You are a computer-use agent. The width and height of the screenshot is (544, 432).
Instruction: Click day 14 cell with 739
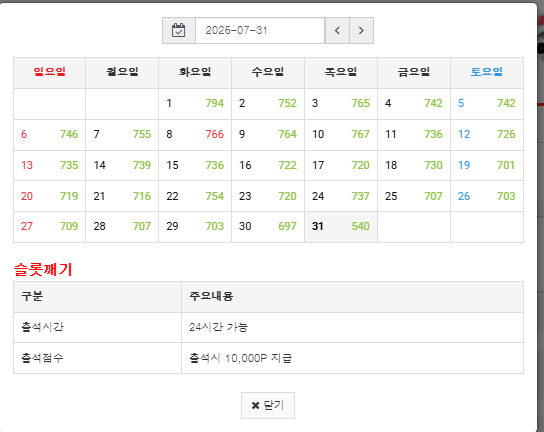point(122,166)
